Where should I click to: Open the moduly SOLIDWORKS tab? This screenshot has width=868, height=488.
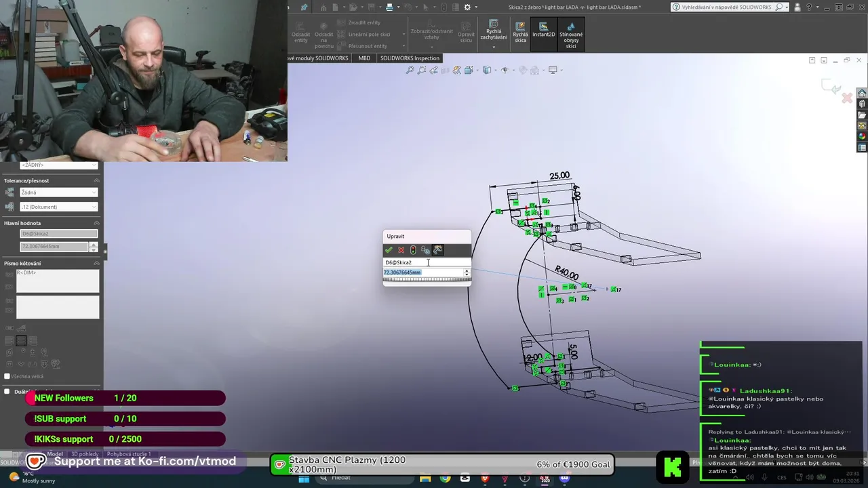pos(317,58)
